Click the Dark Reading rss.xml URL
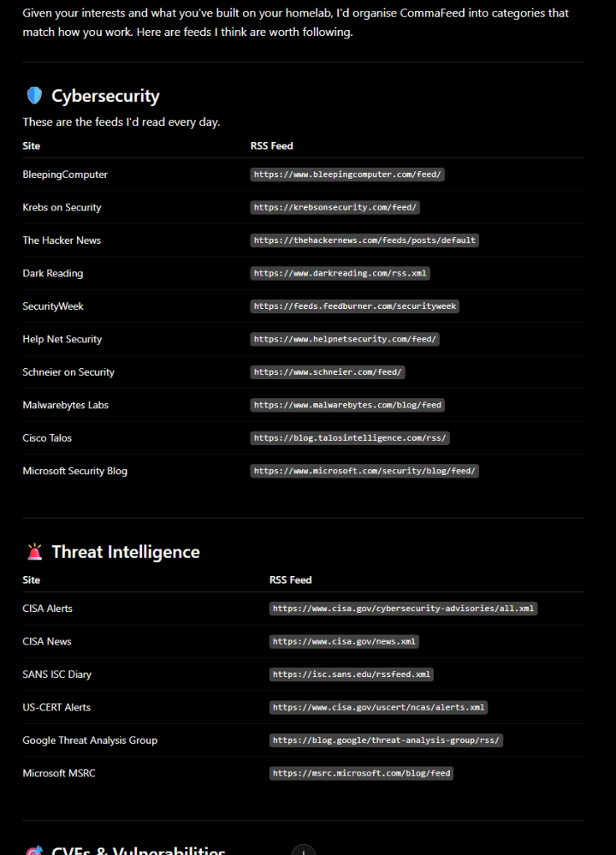Screen dimensions: 616x855 [x=340, y=273]
